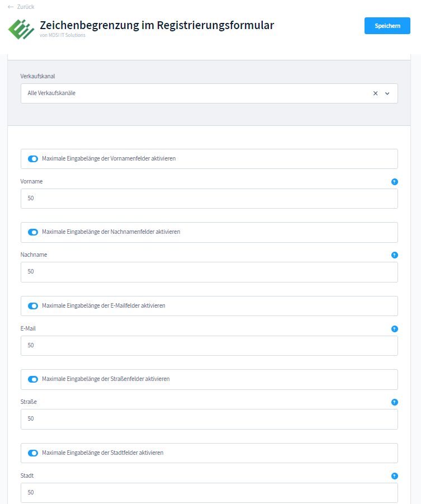Toggle maximum length for Vornamenfelder
Viewport: 421px width, 504px height.
coord(33,159)
